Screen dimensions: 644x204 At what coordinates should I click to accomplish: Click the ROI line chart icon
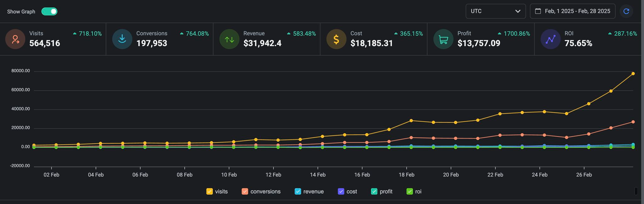click(550, 39)
